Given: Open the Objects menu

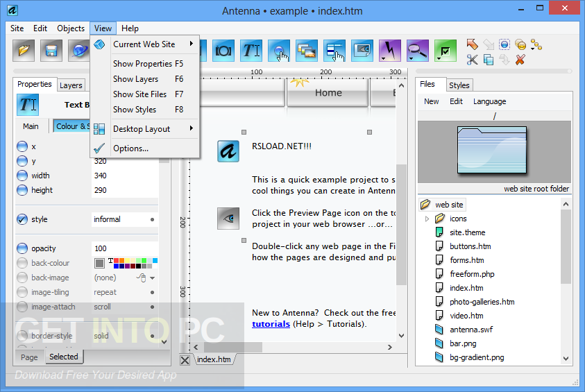Looking at the screenshot, I should [x=71, y=28].
